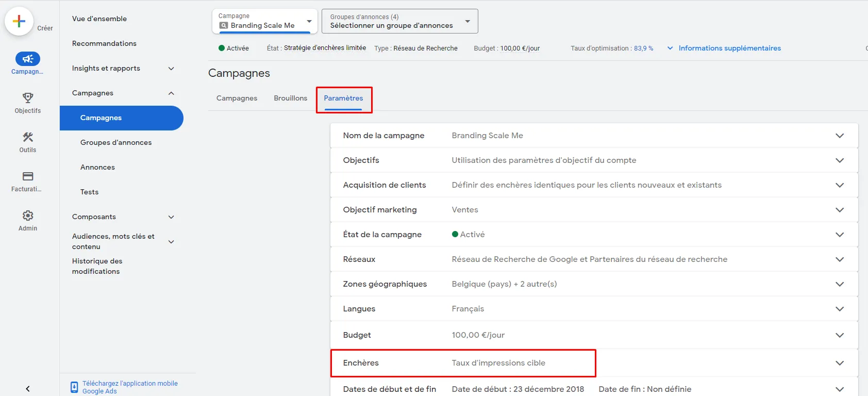Open the Facturation card icon
868x396 pixels.
[28, 176]
